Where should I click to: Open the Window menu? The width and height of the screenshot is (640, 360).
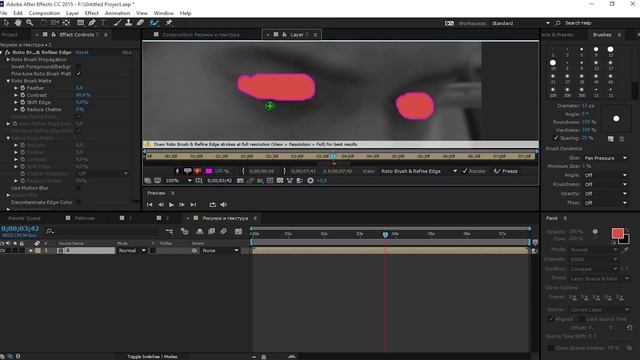coord(164,13)
